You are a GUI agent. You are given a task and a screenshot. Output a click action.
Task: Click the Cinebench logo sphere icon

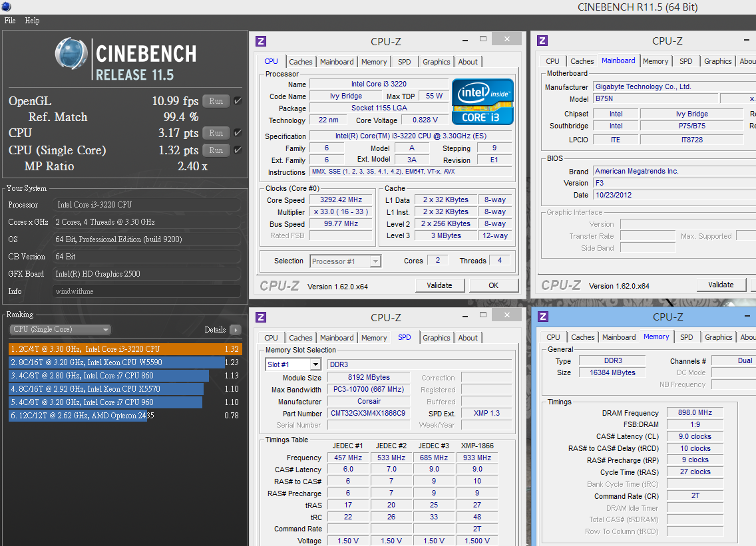click(71, 53)
